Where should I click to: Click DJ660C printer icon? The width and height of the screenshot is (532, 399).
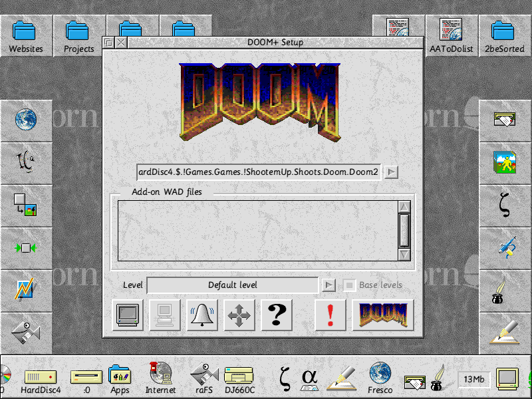(x=239, y=380)
